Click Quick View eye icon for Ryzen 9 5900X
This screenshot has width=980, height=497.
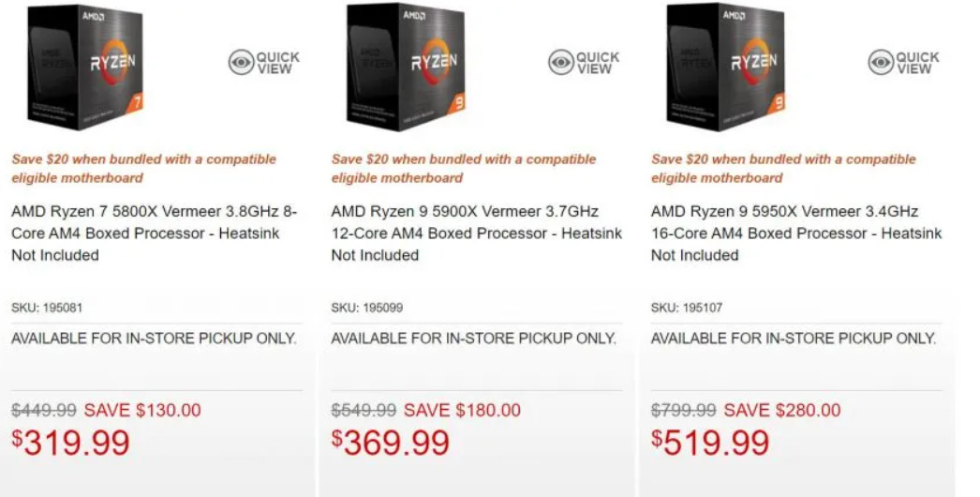pyautogui.click(x=561, y=63)
